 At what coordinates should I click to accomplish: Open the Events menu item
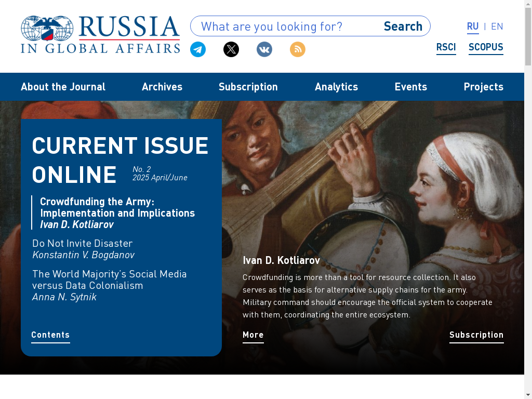click(410, 87)
